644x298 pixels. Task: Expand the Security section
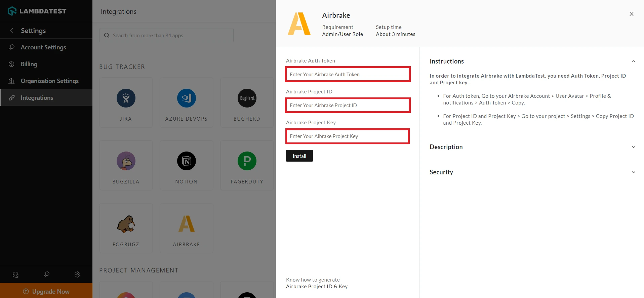(633, 172)
